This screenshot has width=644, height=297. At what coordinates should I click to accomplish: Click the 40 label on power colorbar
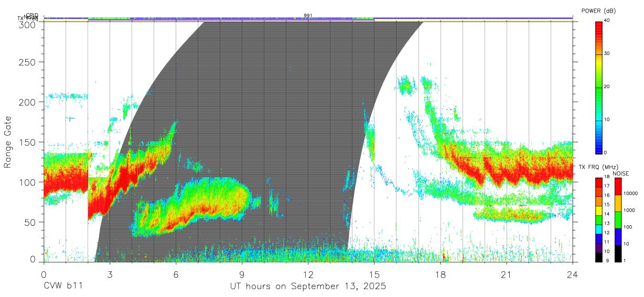pyautogui.click(x=607, y=21)
